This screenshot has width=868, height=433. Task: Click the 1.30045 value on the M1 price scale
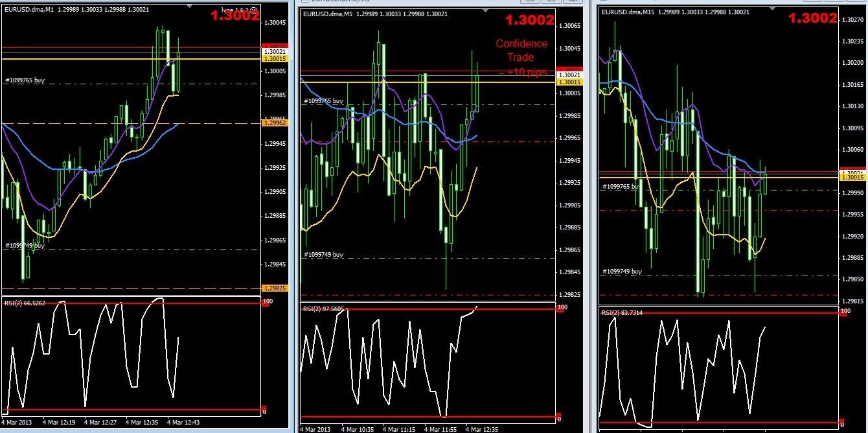276,23
